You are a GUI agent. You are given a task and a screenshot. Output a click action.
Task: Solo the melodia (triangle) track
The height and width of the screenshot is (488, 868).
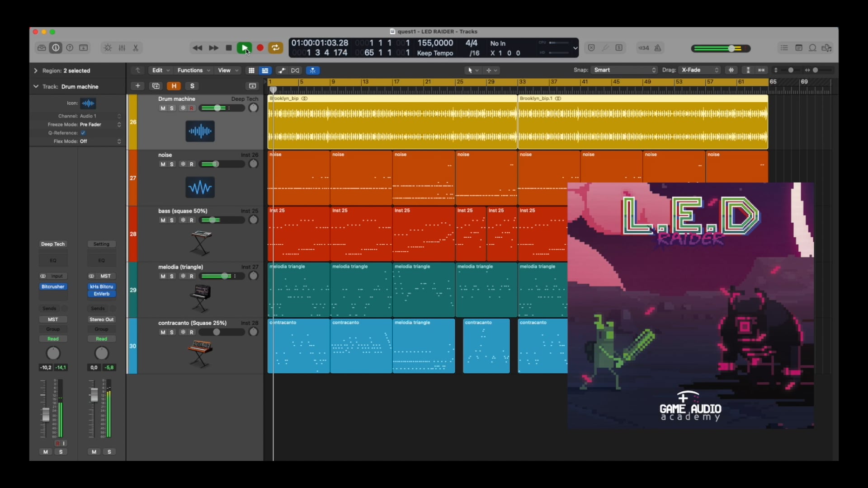pyautogui.click(x=172, y=277)
